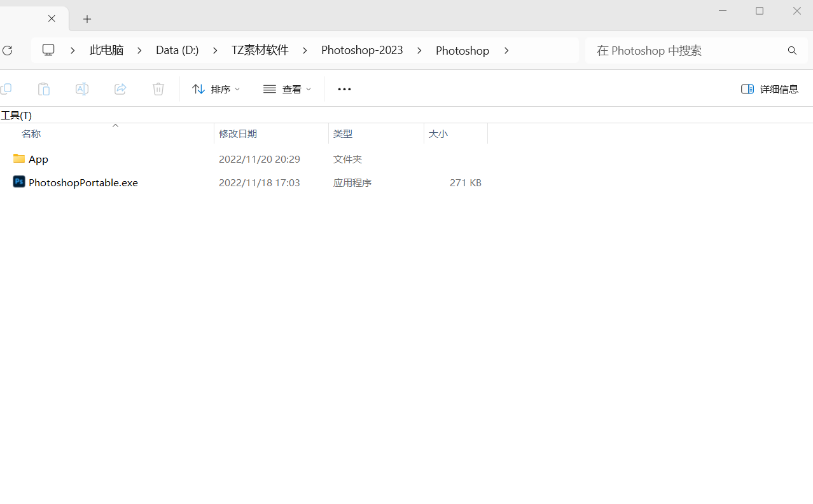The width and height of the screenshot is (813, 504).
Task: Click the copy icon in toolbar
Action: tap(6, 89)
